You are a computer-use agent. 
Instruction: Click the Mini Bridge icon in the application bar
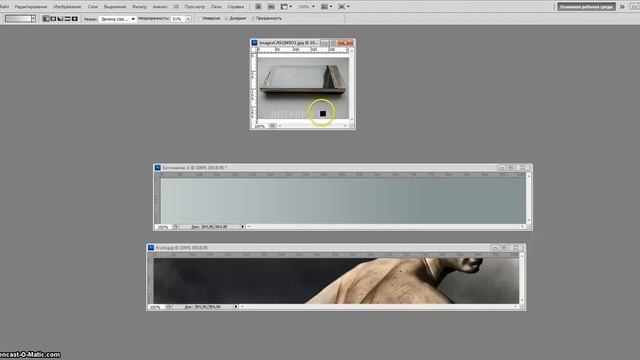(x=271, y=7)
